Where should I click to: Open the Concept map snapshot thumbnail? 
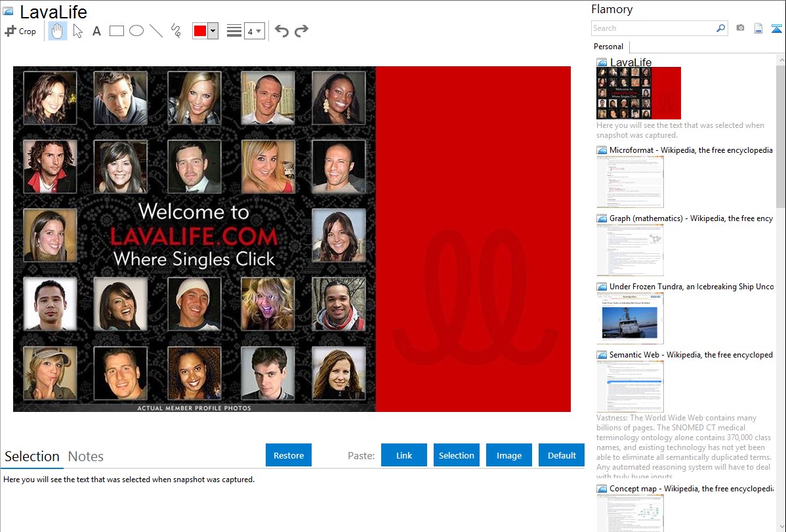(630, 512)
